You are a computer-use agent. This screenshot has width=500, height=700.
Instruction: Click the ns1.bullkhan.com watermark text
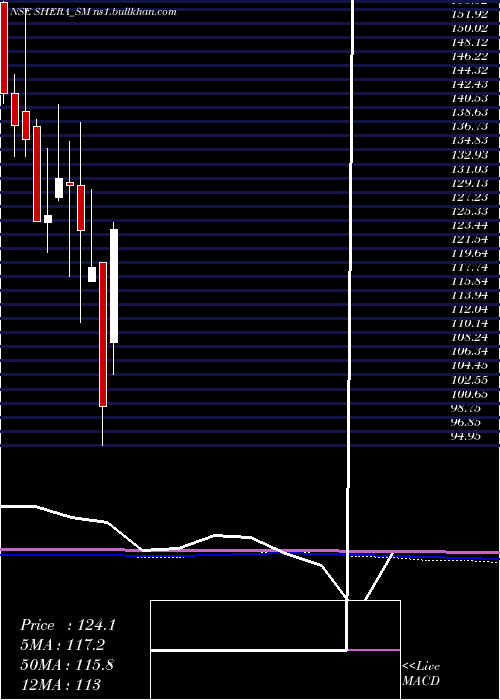(x=135, y=12)
